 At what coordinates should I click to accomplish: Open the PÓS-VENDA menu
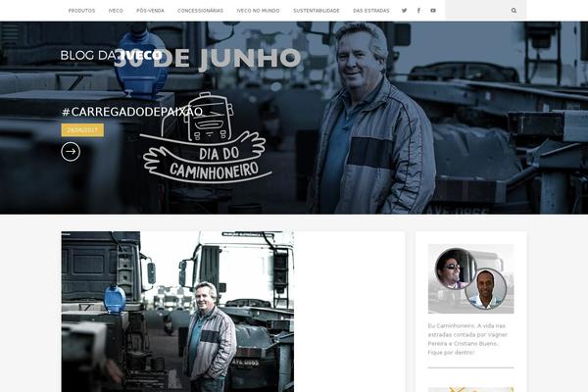tap(150, 11)
